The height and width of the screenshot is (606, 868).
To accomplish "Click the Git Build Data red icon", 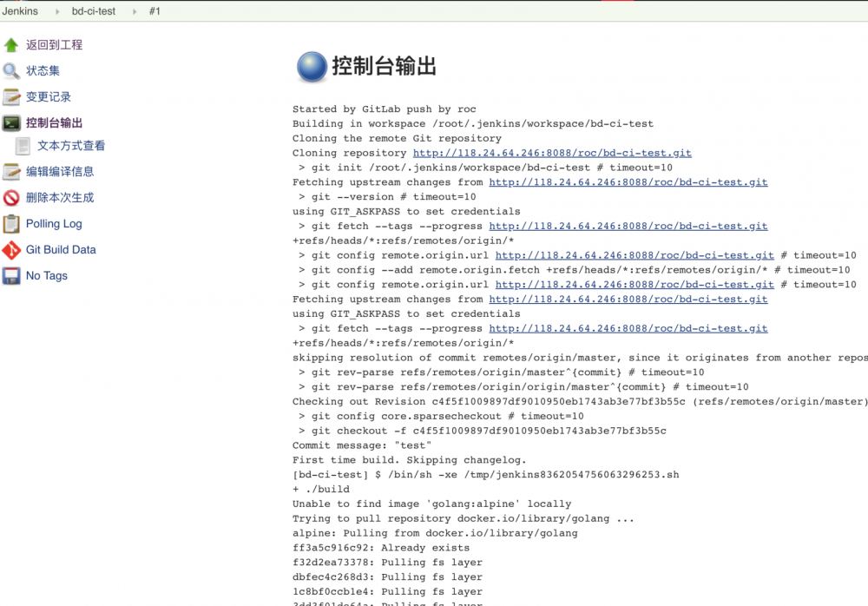I will tap(11, 249).
